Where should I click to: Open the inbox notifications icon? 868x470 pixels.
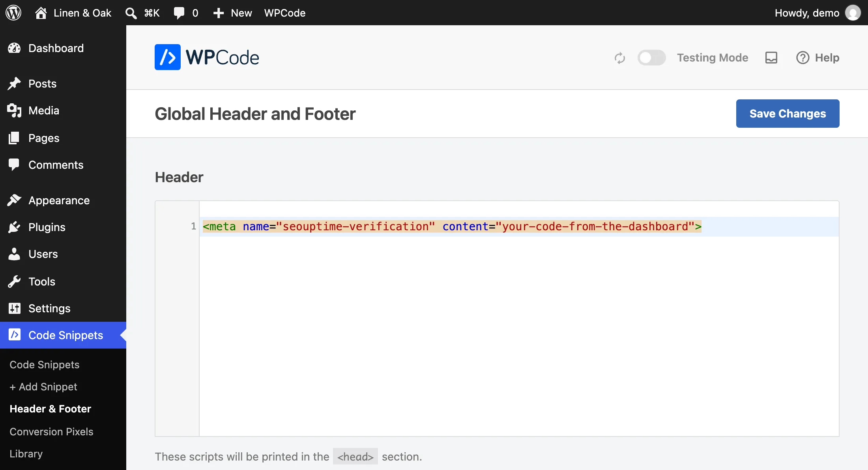pyautogui.click(x=771, y=58)
